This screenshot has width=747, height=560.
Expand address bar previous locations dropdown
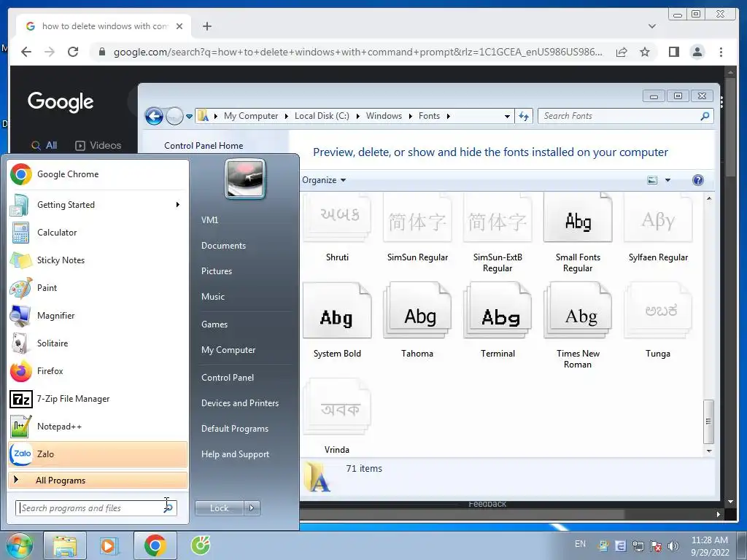(508, 116)
